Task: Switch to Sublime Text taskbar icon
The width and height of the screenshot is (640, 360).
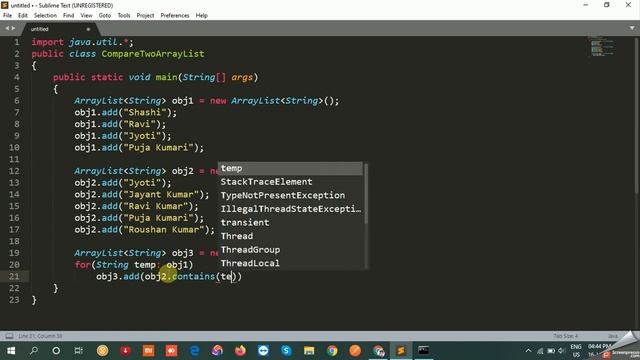Action: click(401, 351)
